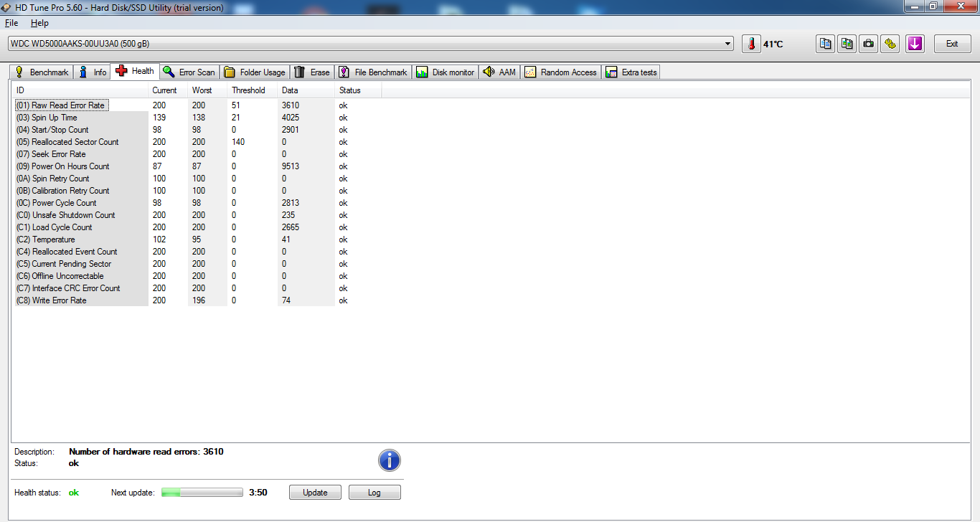Select the Interface CRC Error Count row
Image resolution: width=980 pixels, height=522 pixels.
point(197,288)
